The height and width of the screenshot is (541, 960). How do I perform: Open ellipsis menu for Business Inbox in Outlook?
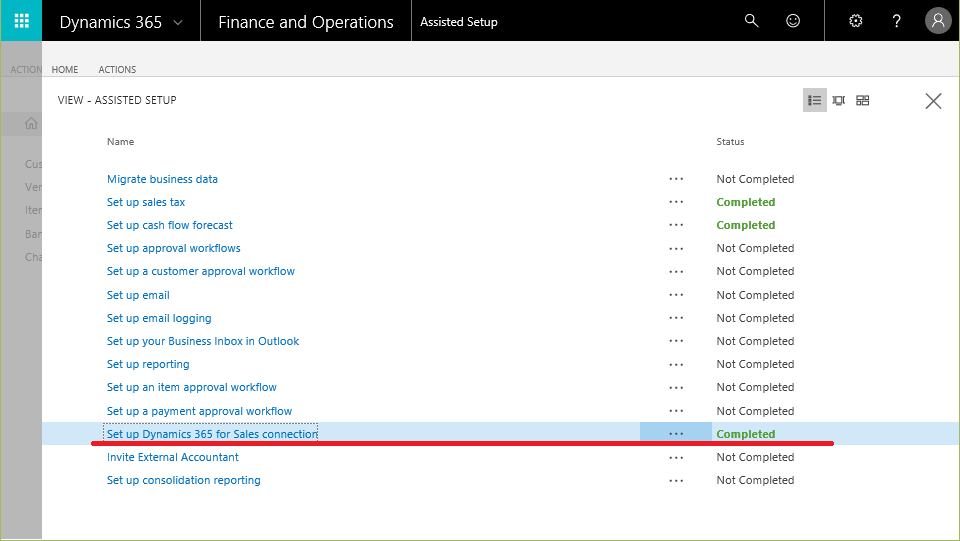(x=676, y=341)
